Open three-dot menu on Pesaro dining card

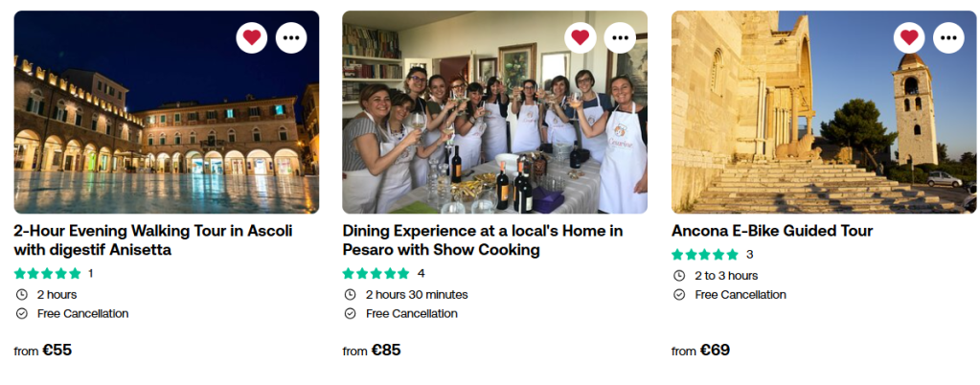pyautogui.click(x=620, y=37)
